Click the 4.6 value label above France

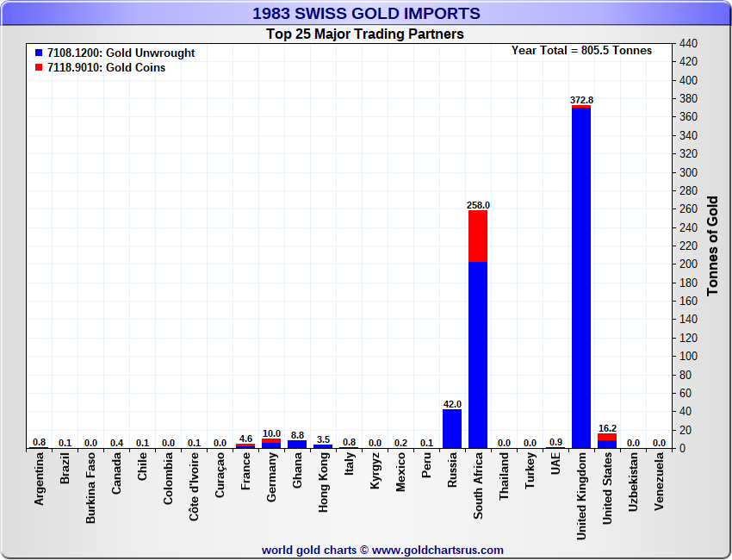click(x=245, y=439)
